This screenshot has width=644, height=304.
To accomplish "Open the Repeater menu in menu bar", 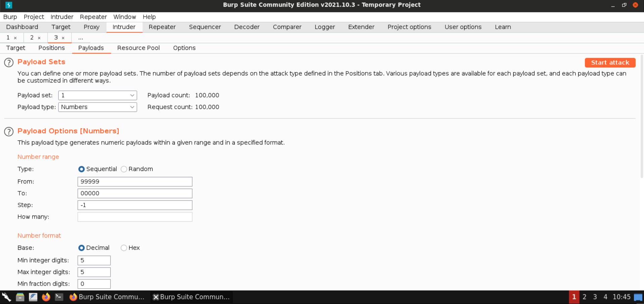I will [93, 17].
